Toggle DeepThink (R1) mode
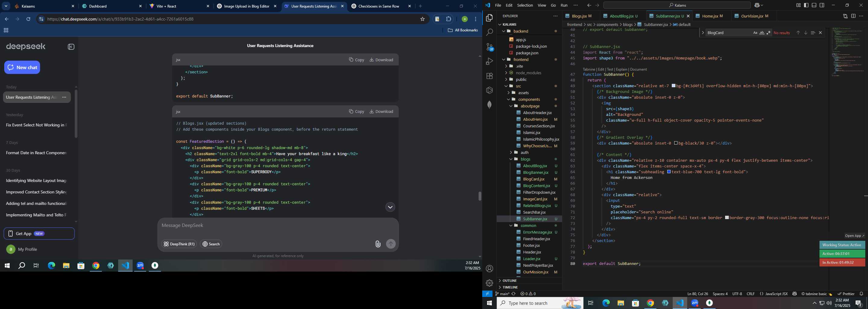This screenshot has width=868, height=309. pos(179,244)
